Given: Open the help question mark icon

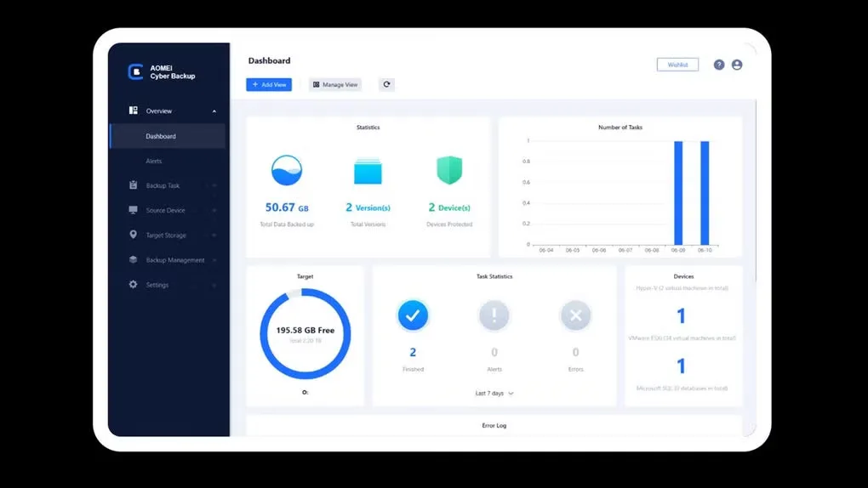Looking at the screenshot, I should pyautogui.click(x=718, y=65).
